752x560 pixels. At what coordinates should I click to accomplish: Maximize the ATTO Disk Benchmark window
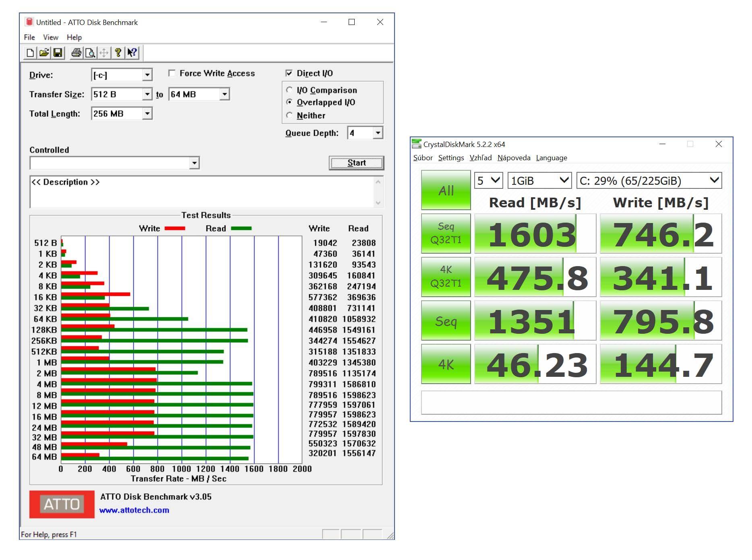point(351,22)
